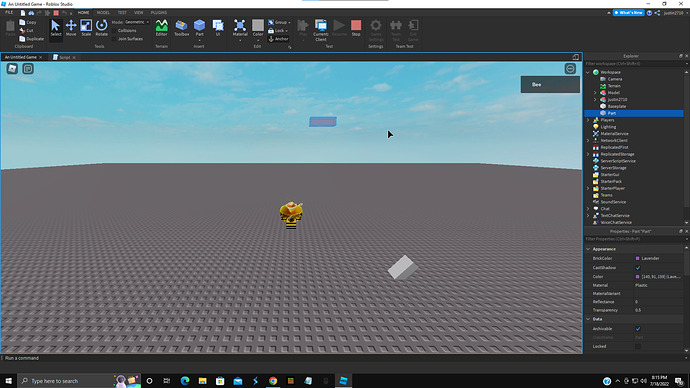Open the Share icon beside What's New

(657, 13)
